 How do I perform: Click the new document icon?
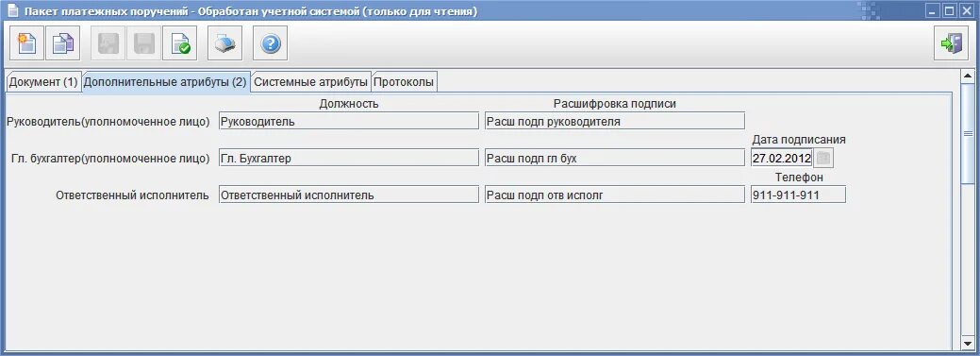[x=26, y=43]
